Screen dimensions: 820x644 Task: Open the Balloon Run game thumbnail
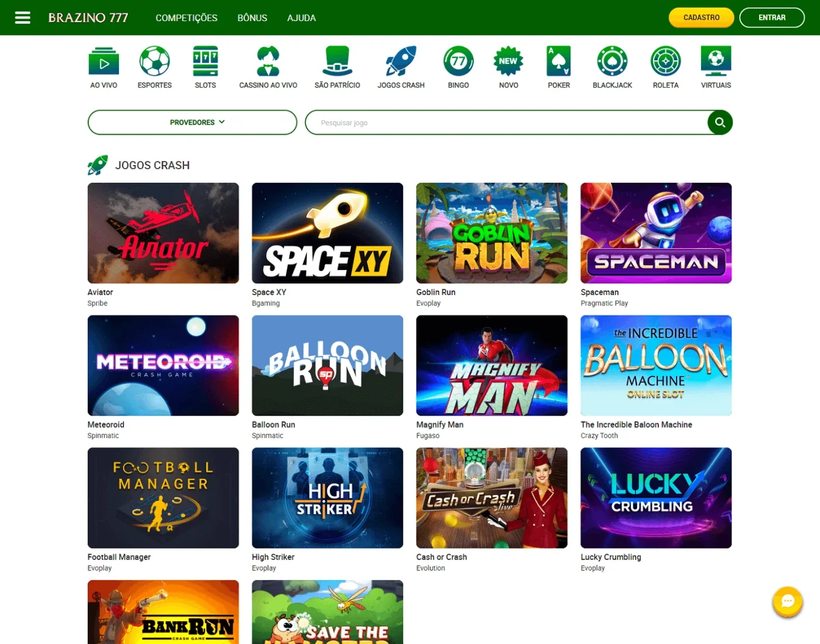coord(327,365)
